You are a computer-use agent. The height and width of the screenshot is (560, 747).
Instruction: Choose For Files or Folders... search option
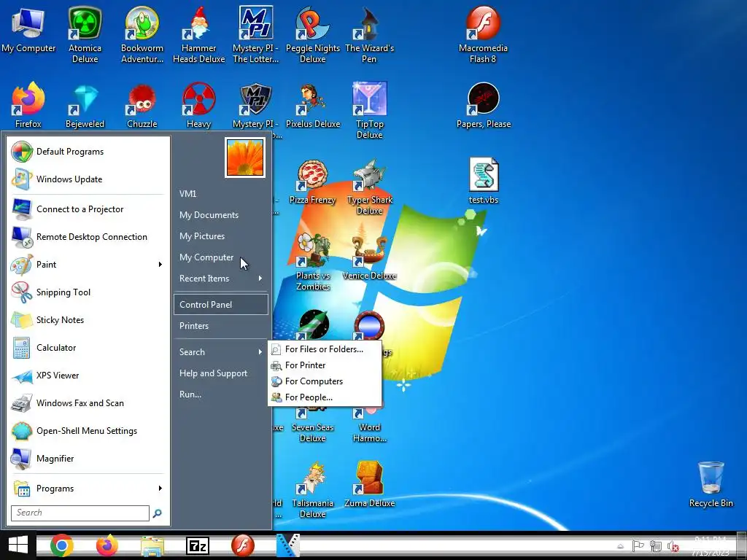point(325,349)
